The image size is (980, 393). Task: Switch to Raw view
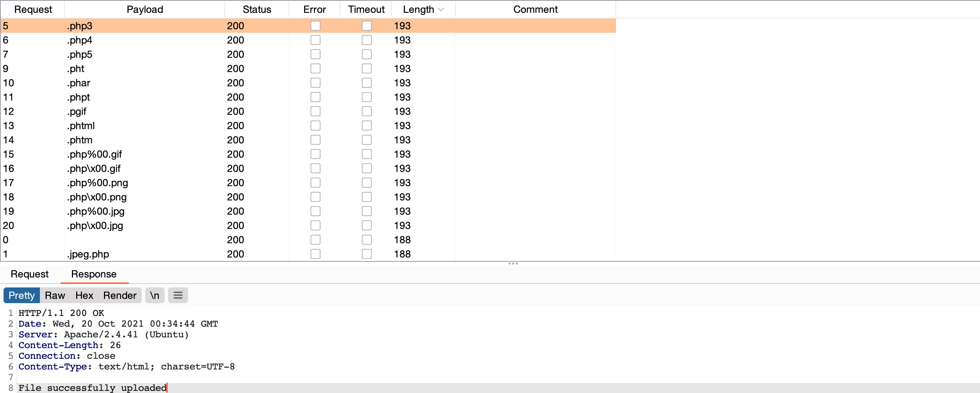pos(55,296)
